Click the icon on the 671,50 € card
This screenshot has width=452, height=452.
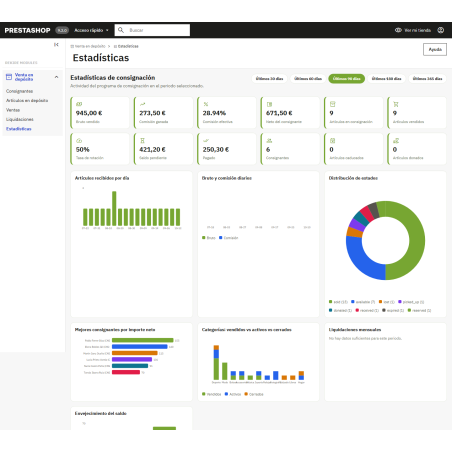pyautogui.click(x=269, y=104)
